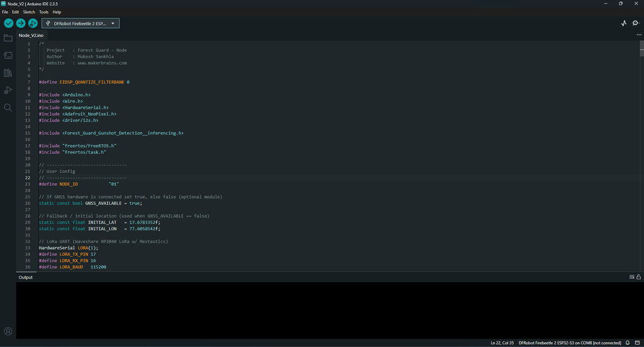Image resolution: width=644 pixels, height=347 pixels.
Task: Open the Tools menu
Action: point(43,12)
